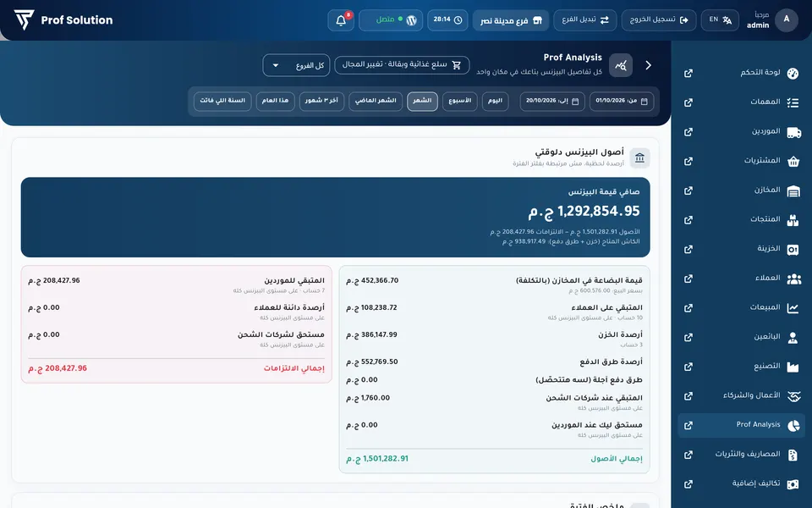Click the admin avatar circle
Viewport: 812px width, 508px height.
(x=786, y=19)
